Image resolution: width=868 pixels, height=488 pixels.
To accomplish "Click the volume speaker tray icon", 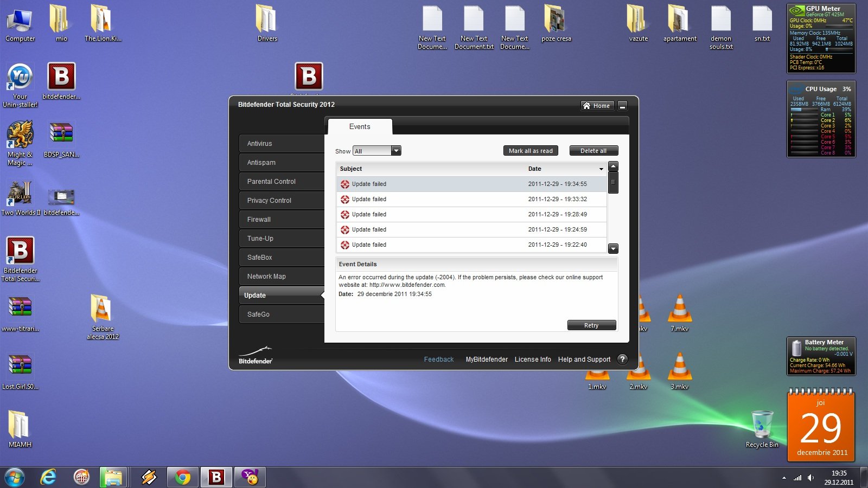I will 810,478.
